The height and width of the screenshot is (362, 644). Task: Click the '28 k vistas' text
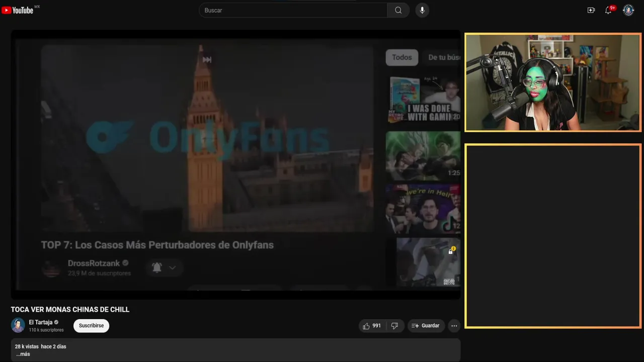(x=27, y=346)
